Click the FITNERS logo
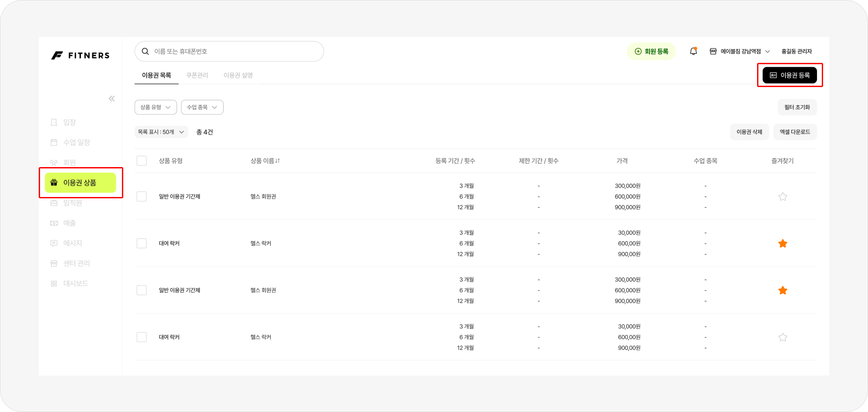Screen dimensions: 868x412 click(81, 55)
